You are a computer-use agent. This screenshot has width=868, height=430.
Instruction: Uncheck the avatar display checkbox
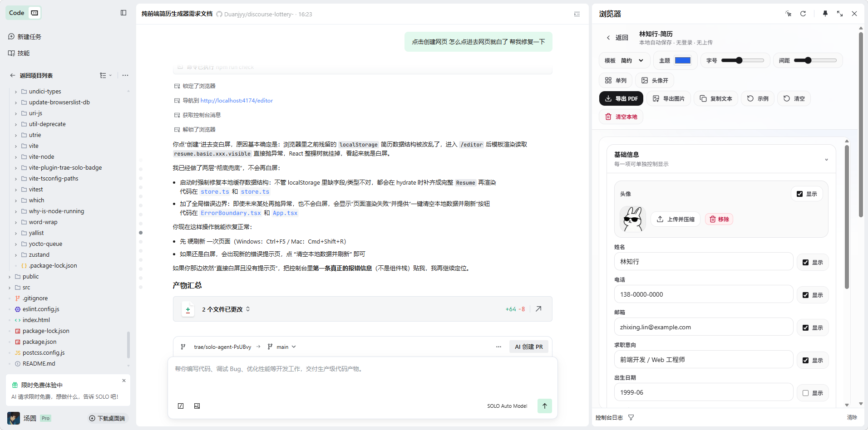(799, 194)
